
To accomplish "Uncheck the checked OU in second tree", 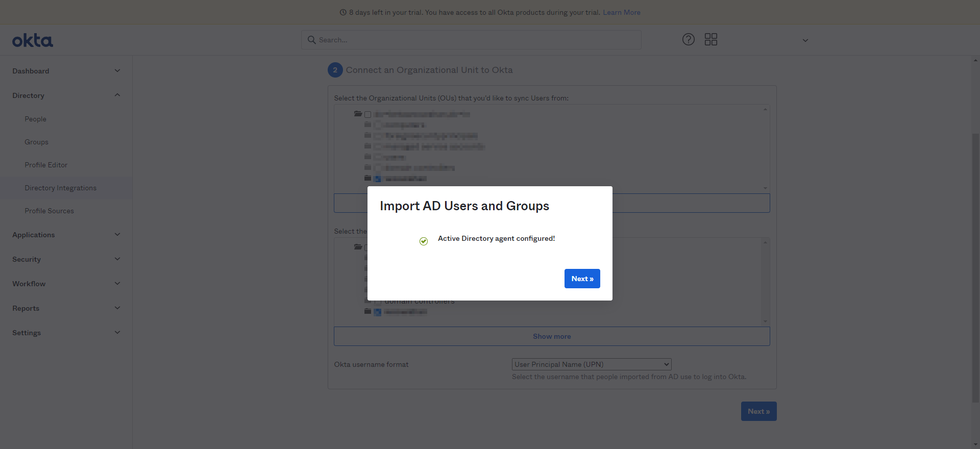I will pos(378,312).
